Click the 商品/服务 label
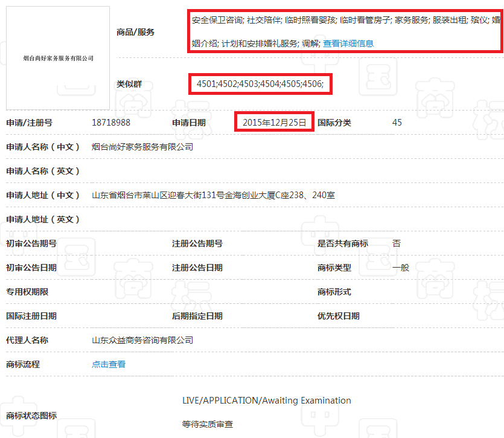Image resolution: width=504 pixels, height=438 pixels. pyautogui.click(x=135, y=32)
